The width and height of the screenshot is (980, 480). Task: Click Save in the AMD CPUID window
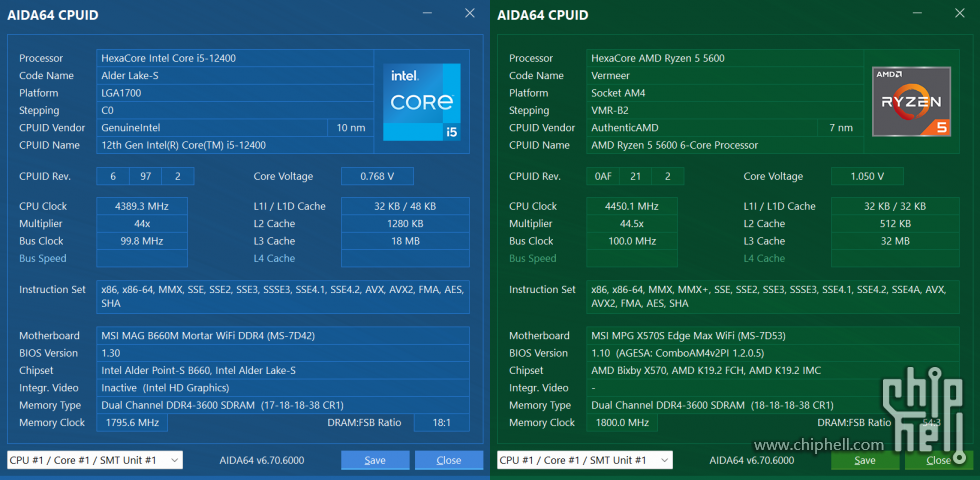coord(865,460)
